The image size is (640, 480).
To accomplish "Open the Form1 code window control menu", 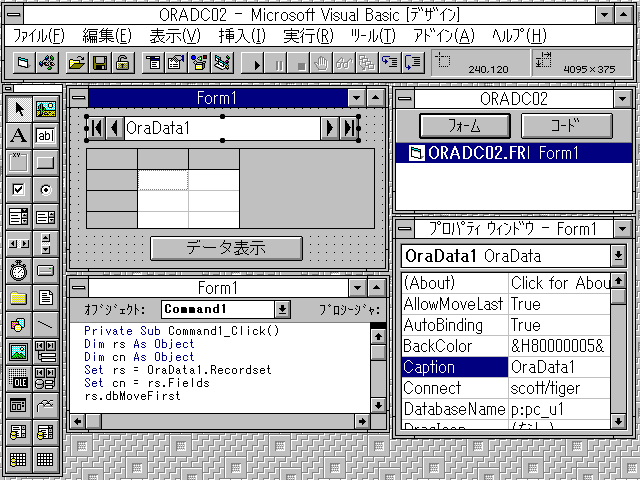I will point(79,288).
